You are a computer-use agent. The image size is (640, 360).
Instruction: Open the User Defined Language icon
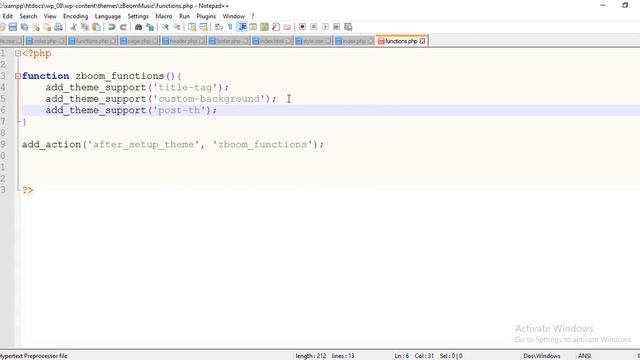point(253,27)
